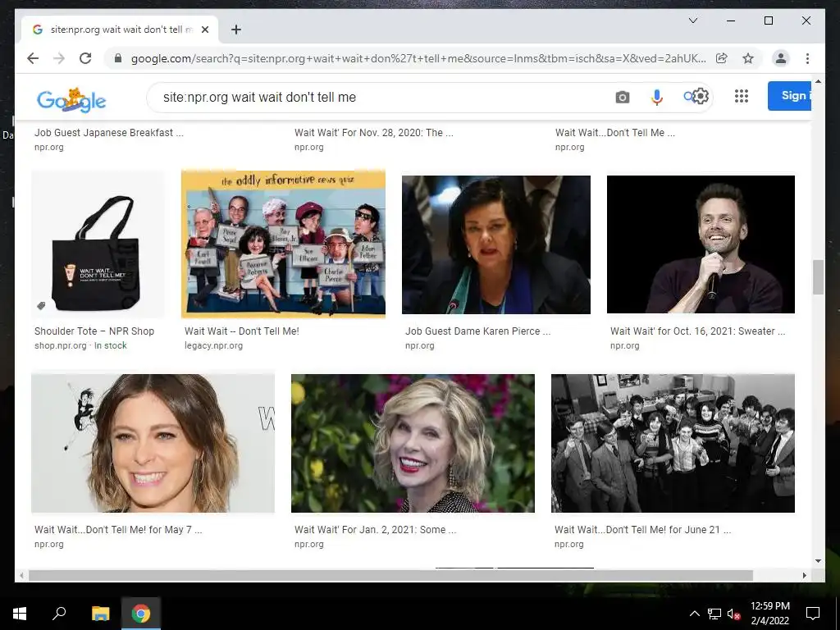Click the scroll down arrow

point(818,561)
